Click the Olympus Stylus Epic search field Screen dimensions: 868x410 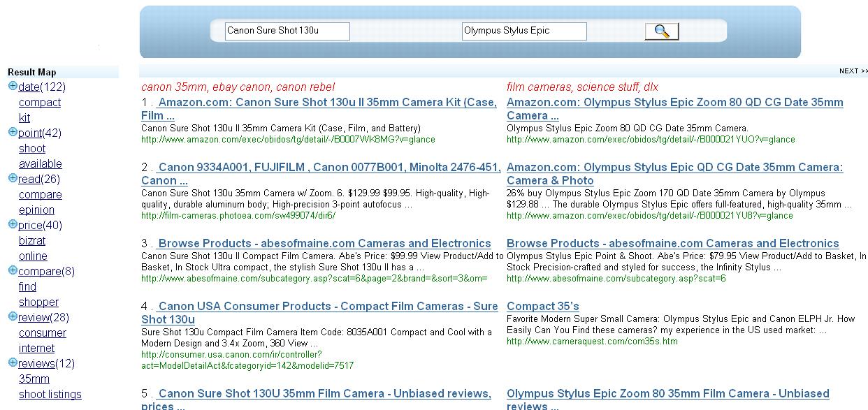(523, 31)
